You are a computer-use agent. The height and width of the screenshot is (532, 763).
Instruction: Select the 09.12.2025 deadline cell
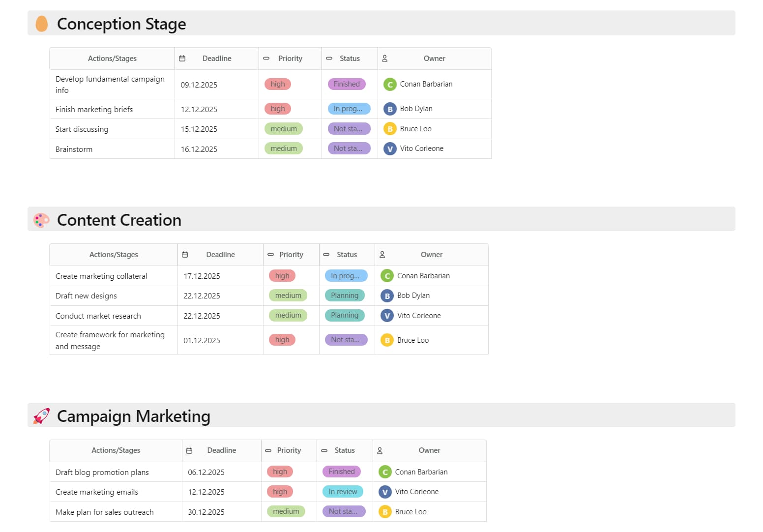point(199,84)
